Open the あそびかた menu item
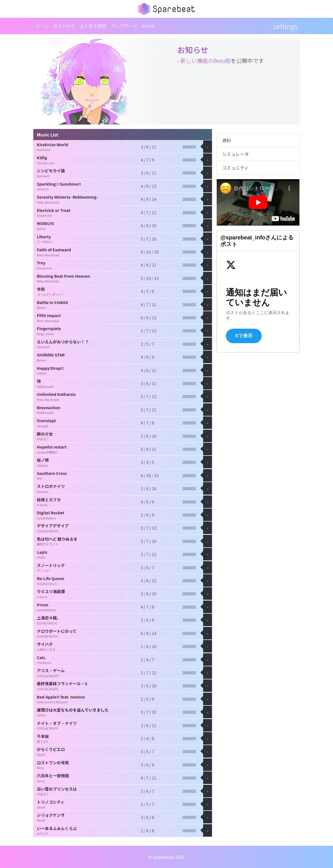 64,26
